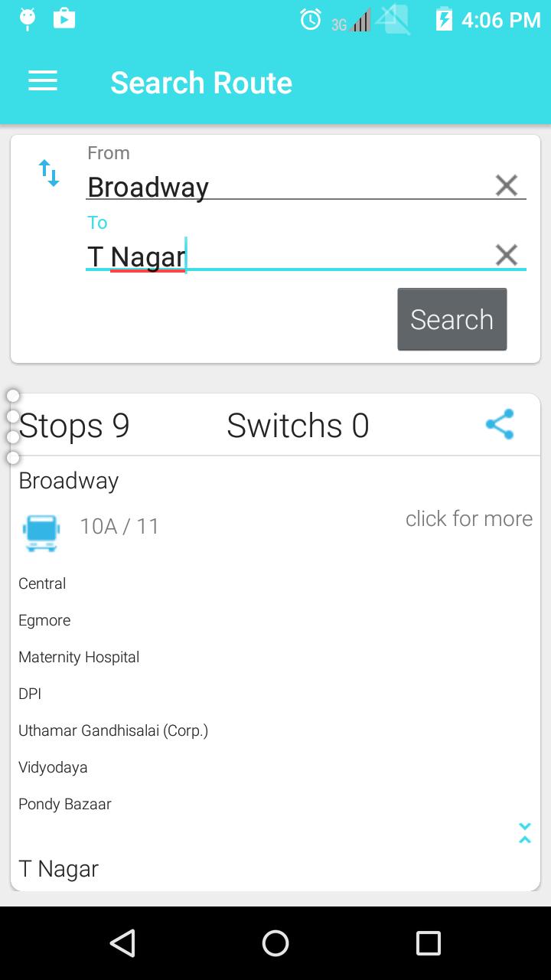Viewport: 551px width, 980px height.
Task: Tap the Search button
Action: pyautogui.click(x=452, y=319)
